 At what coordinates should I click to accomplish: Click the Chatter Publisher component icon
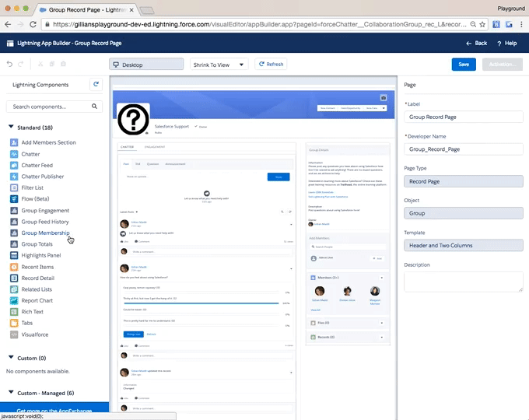coord(14,177)
